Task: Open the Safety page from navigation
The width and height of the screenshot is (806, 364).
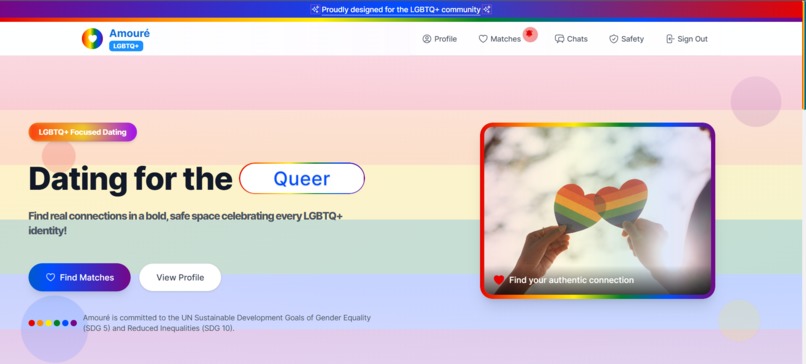Action: point(626,39)
